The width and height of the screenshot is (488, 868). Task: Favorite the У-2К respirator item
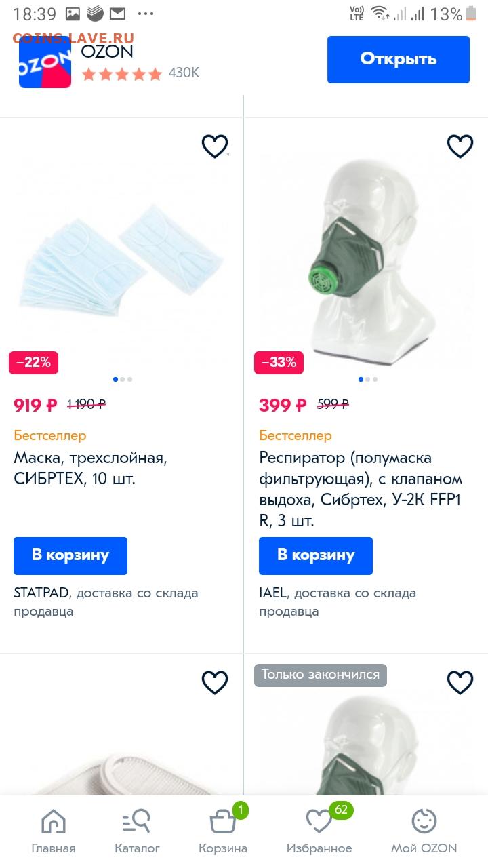pyautogui.click(x=460, y=146)
